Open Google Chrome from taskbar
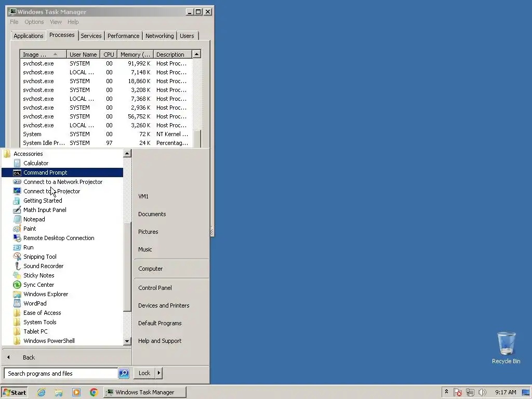 click(94, 392)
